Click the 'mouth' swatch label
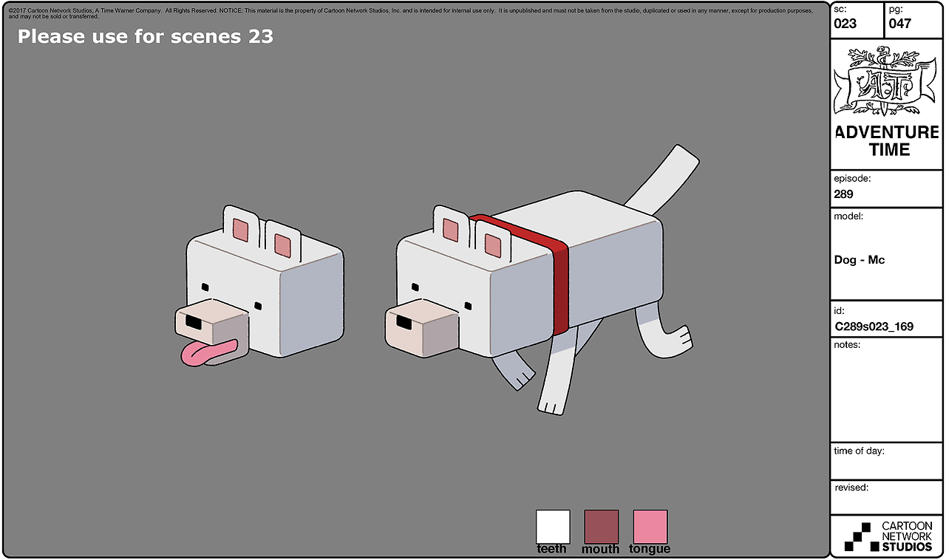 click(x=601, y=549)
